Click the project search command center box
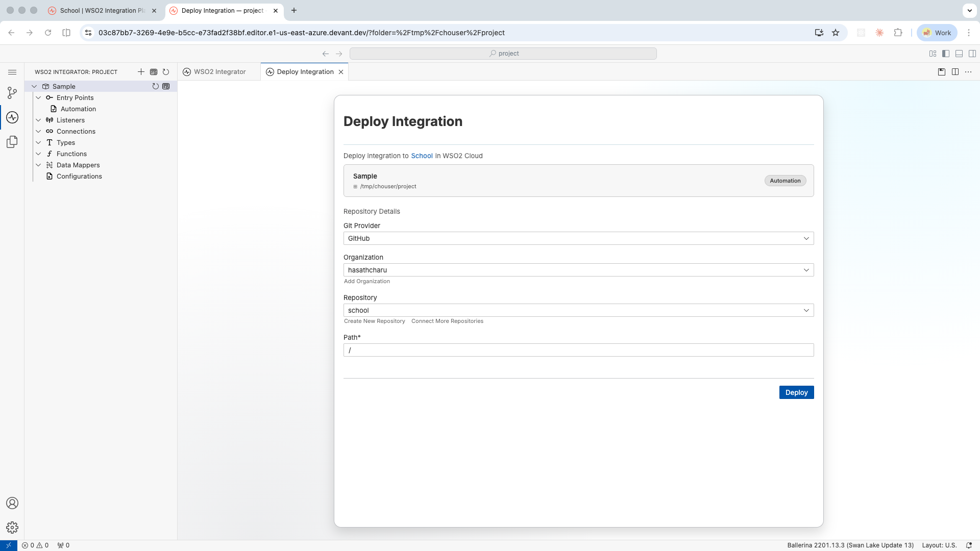Image resolution: width=980 pixels, height=551 pixels. click(x=503, y=54)
